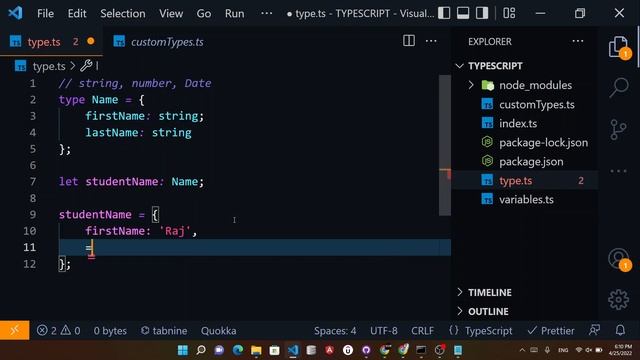640x360 pixels.
Task: Open the Run menu
Action: (234, 13)
